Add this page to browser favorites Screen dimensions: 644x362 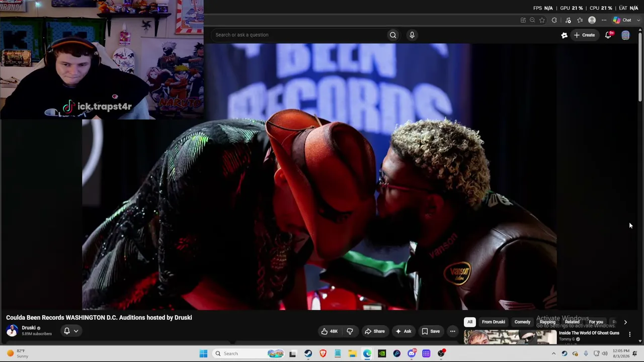tap(542, 20)
